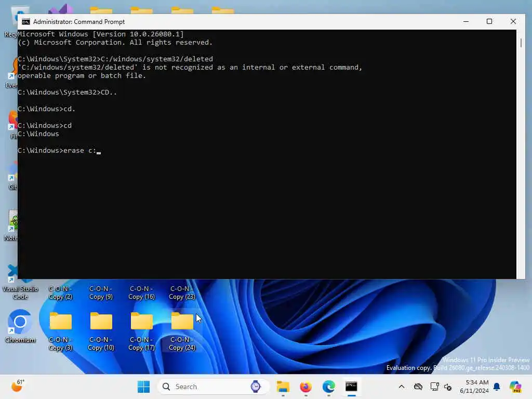Select the C-O-N - Copy (10) folder
The image size is (532, 399).
pyautogui.click(x=101, y=331)
